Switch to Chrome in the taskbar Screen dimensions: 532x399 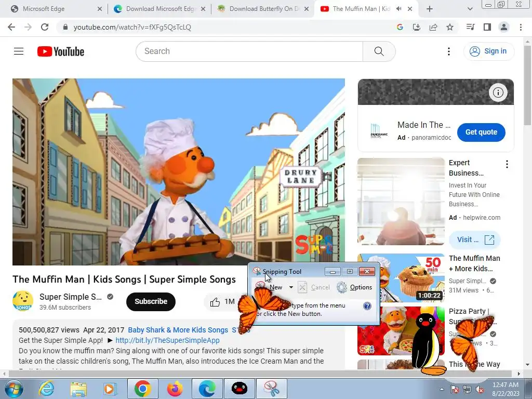point(142,389)
